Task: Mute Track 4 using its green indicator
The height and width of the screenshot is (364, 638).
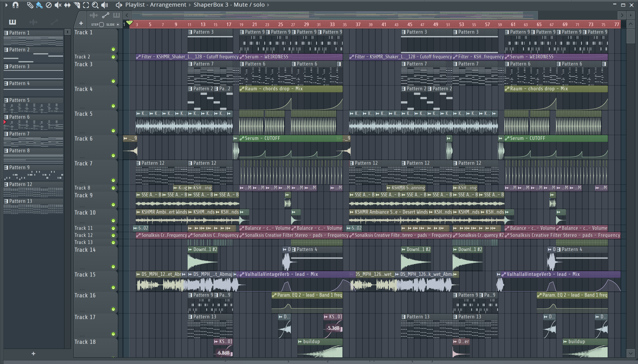Action: click(x=113, y=106)
